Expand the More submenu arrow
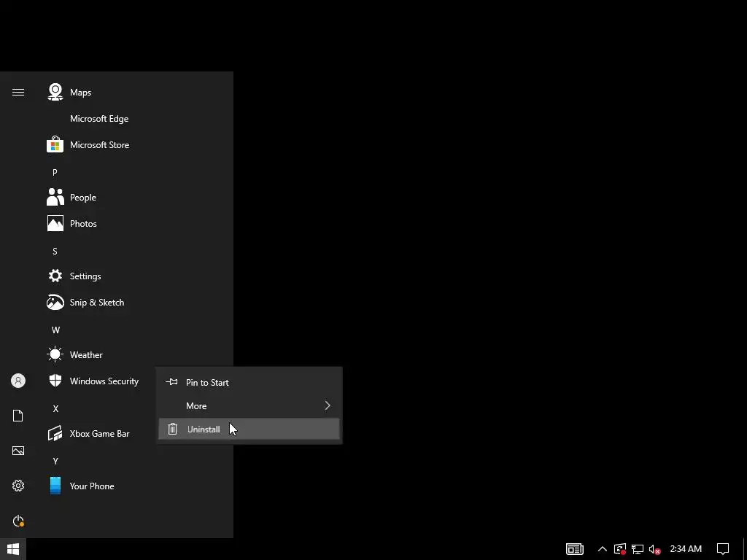The width and height of the screenshot is (747, 560). (x=328, y=405)
